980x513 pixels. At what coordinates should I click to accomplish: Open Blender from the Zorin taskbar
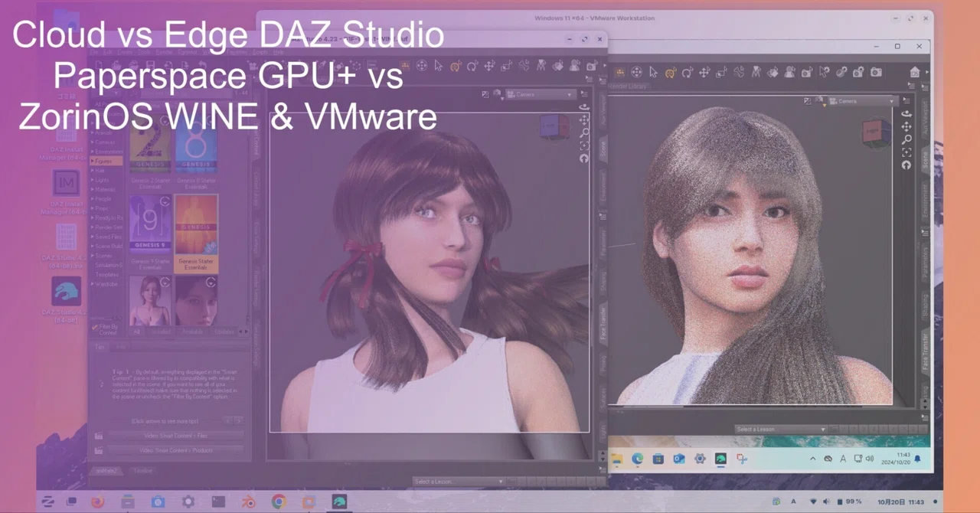point(249,502)
